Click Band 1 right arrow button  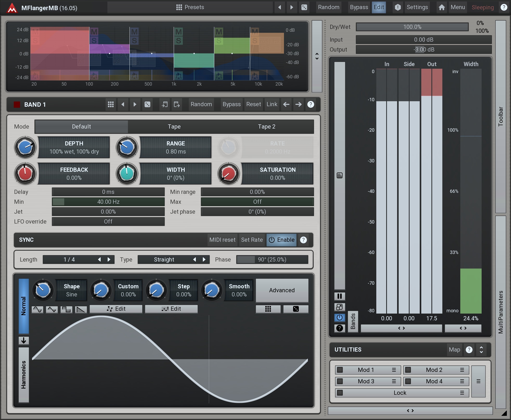click(x=299, y=104)
